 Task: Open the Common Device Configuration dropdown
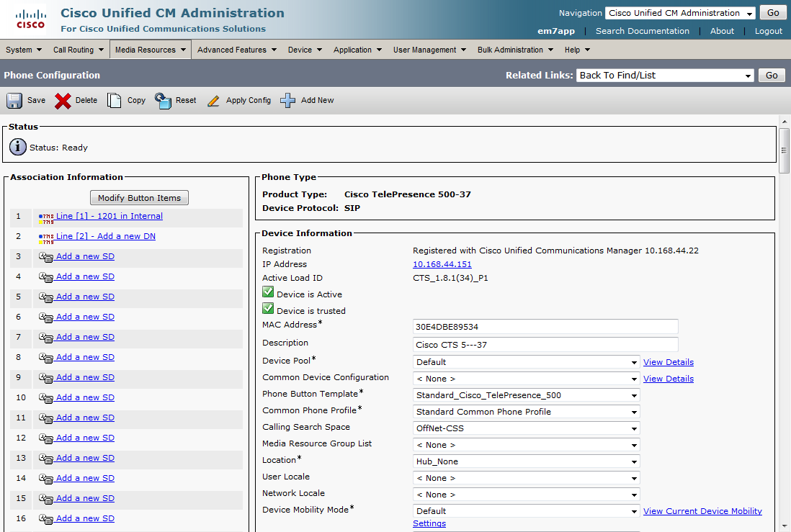(526, 379)
